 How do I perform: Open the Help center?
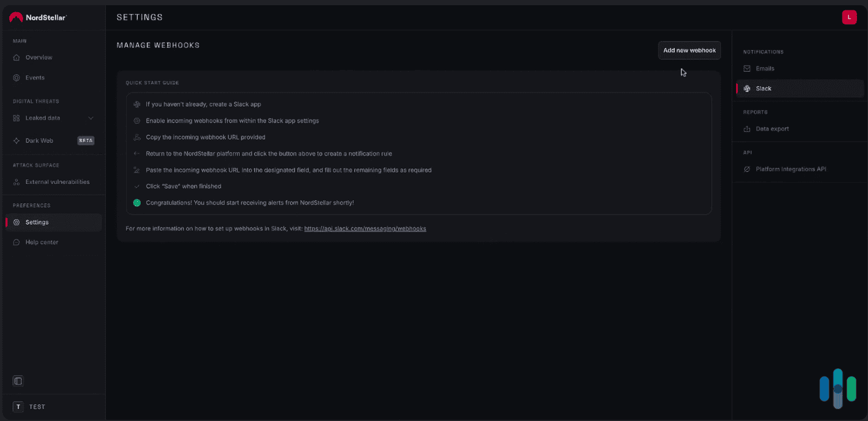tap(41, 242)
